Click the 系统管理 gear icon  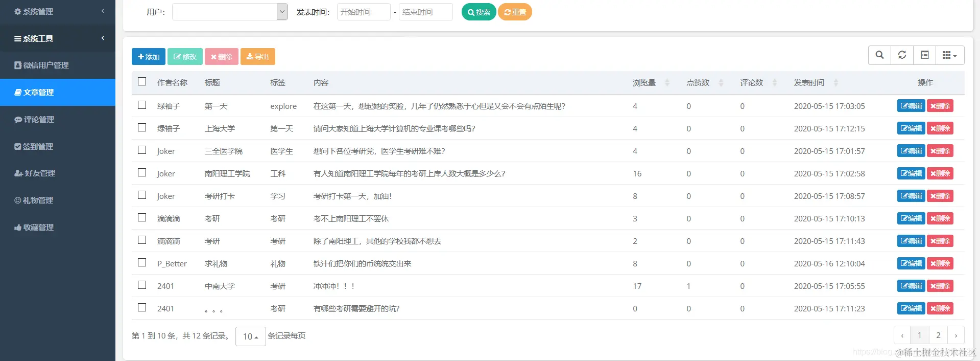(18, 11)
